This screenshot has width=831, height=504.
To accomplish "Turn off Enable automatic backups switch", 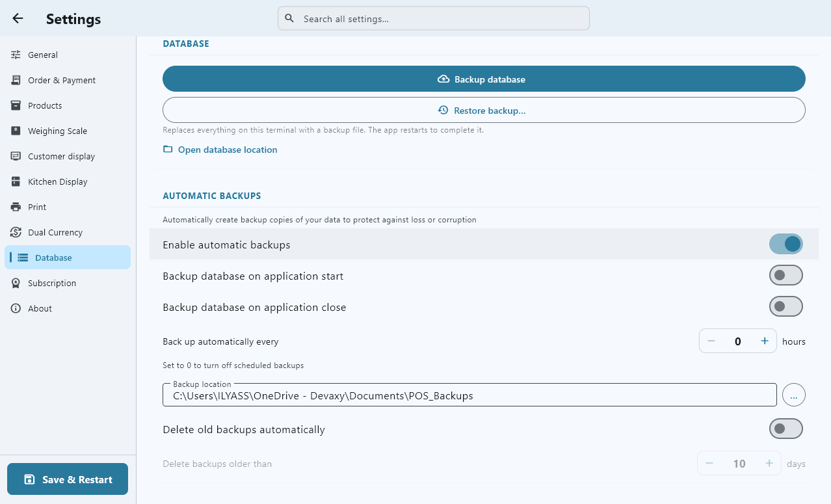I will click(786, 244).
